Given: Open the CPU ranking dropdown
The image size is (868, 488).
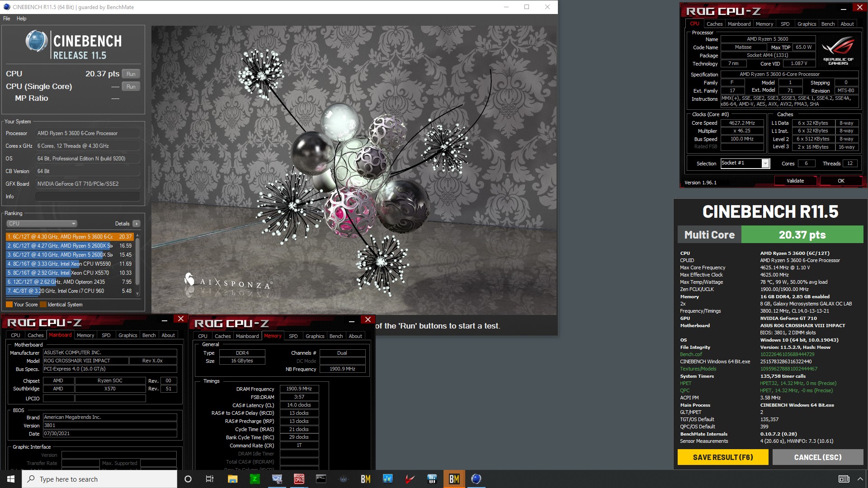Looking at the screenshot, I should pos(42,224).
